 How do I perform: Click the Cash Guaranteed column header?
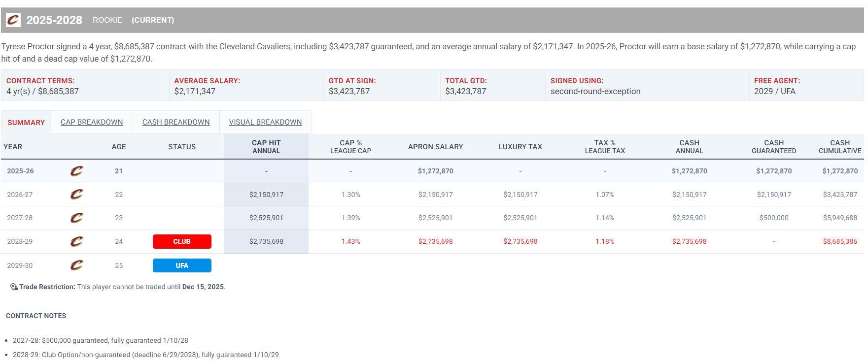coord(773,147)
